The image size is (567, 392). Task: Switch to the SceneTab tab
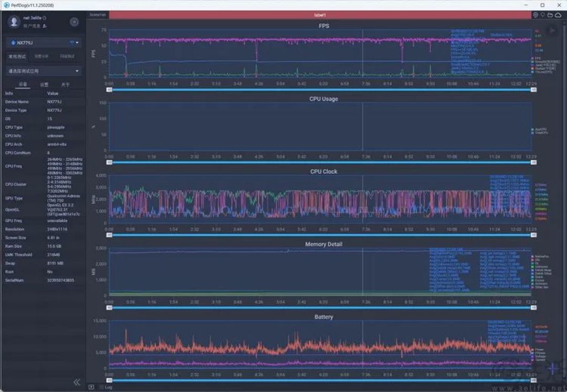click(x=98, y=15)
